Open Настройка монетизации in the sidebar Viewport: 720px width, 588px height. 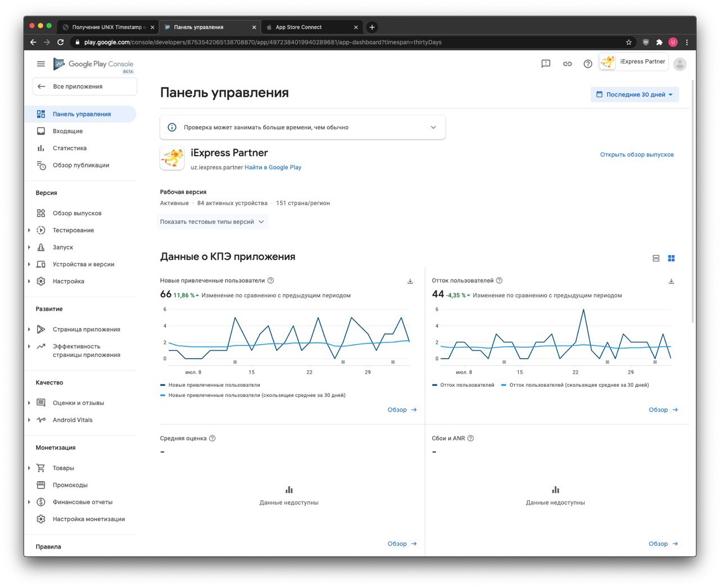(80, 519)
